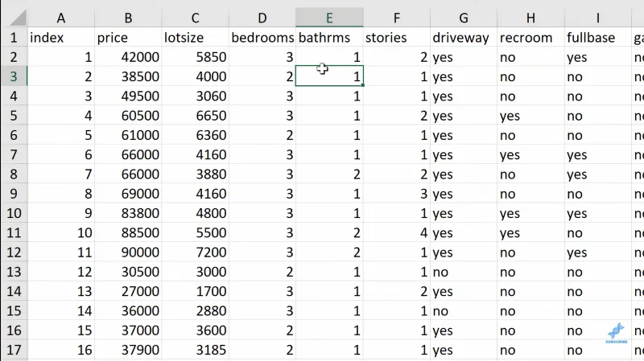
Task: Select row 1 header
Action: [14, 37]
